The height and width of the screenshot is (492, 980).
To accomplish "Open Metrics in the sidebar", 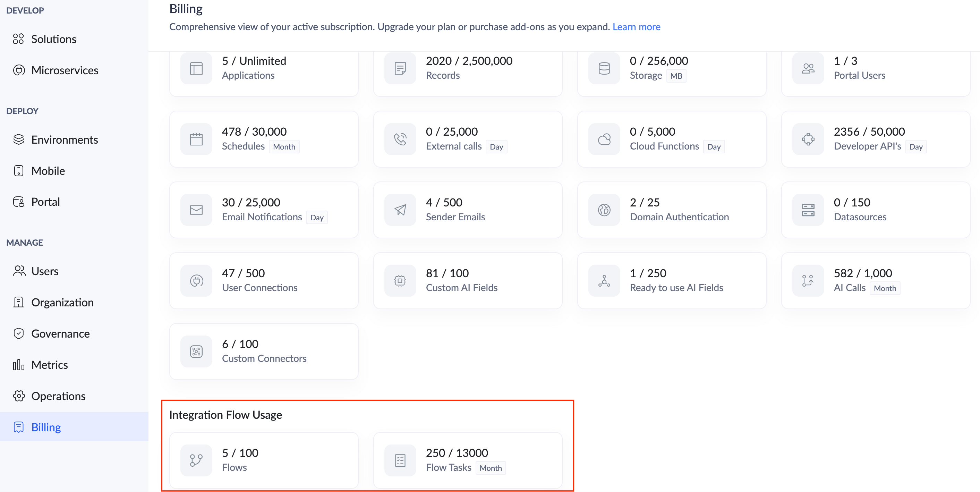I will [x=50, y=365].
